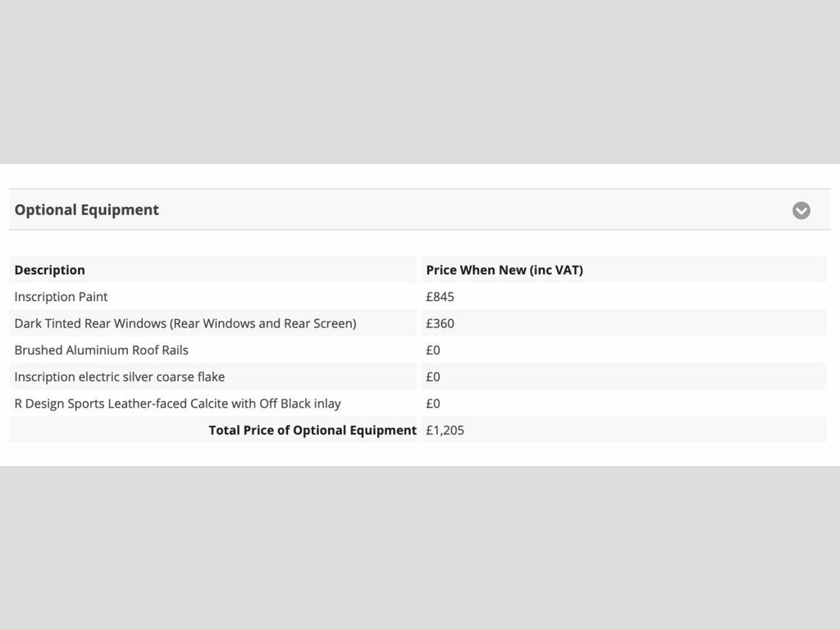Click Total Price of Optional Equipment label
840x630 pixels.
313,430
